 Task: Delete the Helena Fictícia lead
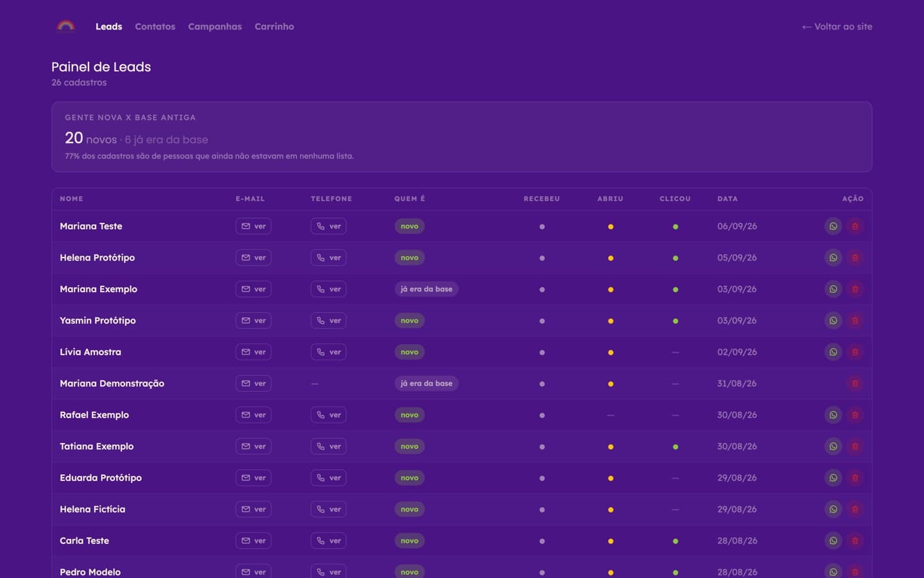coord(855,509)
